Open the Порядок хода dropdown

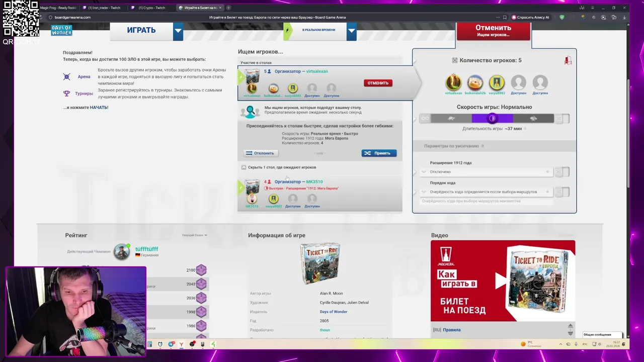tap(488, 192)
